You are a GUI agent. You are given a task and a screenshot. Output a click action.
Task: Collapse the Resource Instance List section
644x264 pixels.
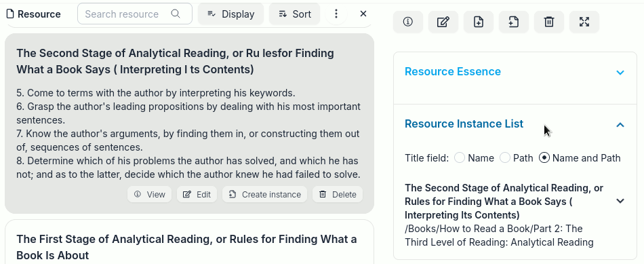(x=620, y=125)
